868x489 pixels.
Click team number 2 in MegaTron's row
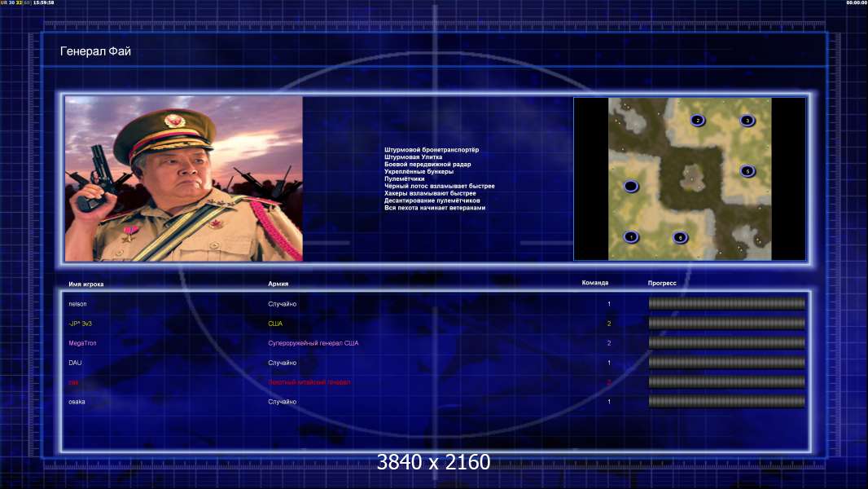tap(609, 343)
